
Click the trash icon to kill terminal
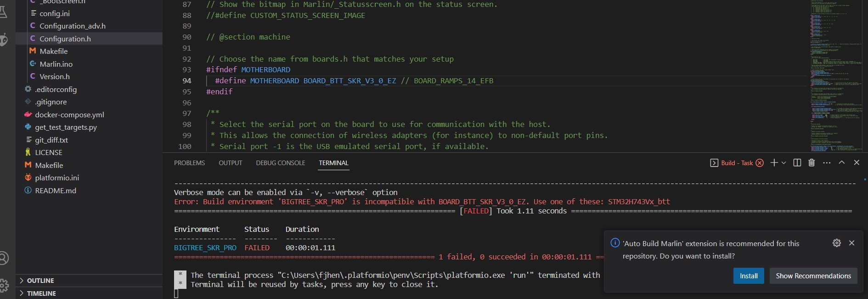(x=812, y=163)
